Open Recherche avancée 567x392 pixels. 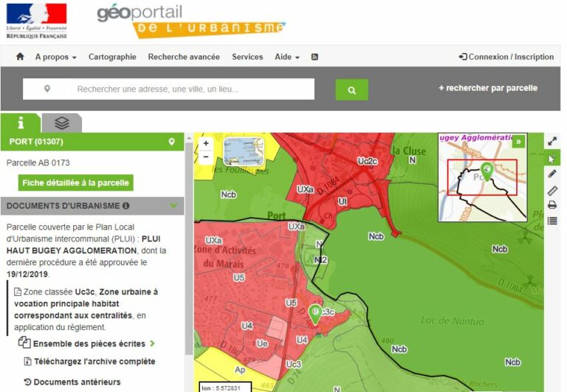click(184, 57)
